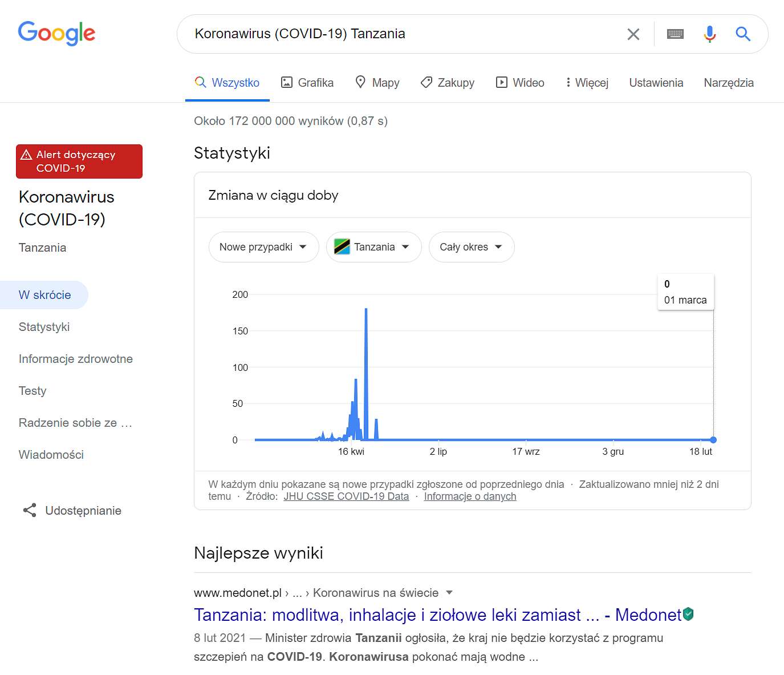Click the 16 kwi axis label

point(351,451)
